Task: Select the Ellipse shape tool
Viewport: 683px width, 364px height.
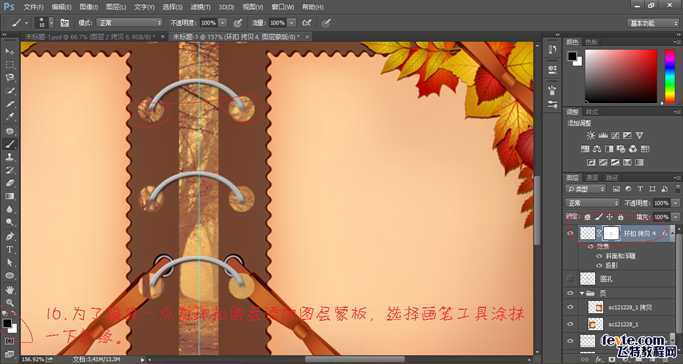Action: click(10, 276)
